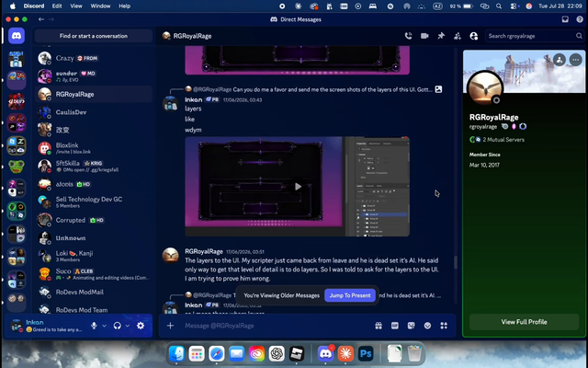Toggle microphone mute button

click(x=94, y=326)
